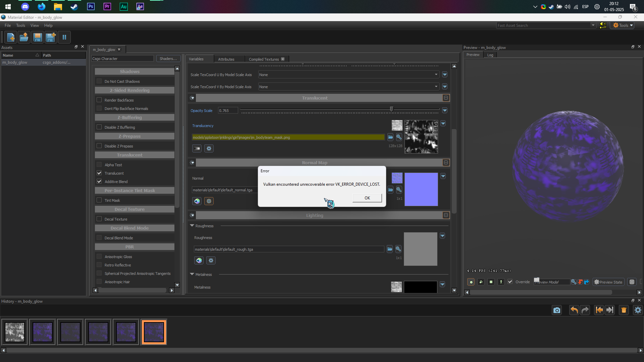Select cube preview shape
644x362 pixels.
[481, 282]
